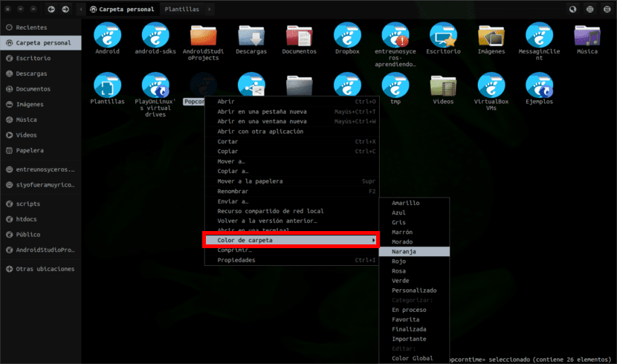The width and height of the screenshot is (617, 364).
Task: Open the AndroidStudioProjects folder icon
Action: [x=203, y=36]
